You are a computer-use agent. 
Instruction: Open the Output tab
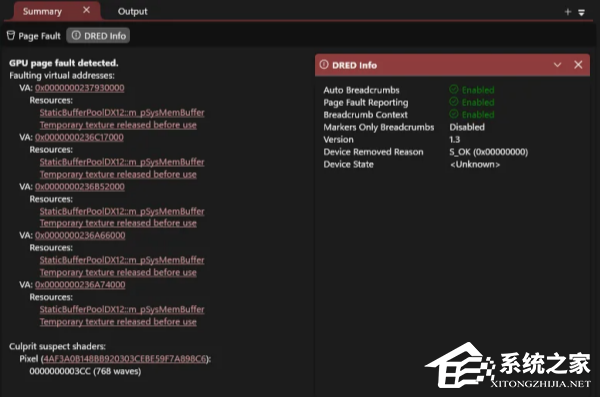click(x=132, y=11)
